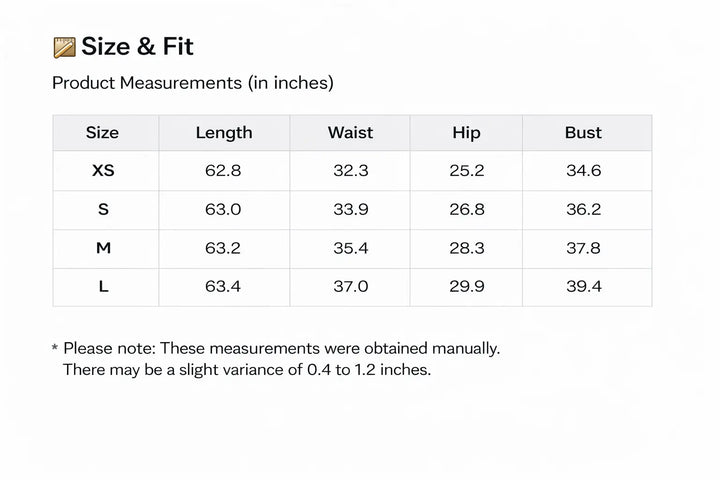Image resolution: width=720 pixels, height=480 pixels.
Task: Click the L length value 63.4
Action: [x=223, y=287]
